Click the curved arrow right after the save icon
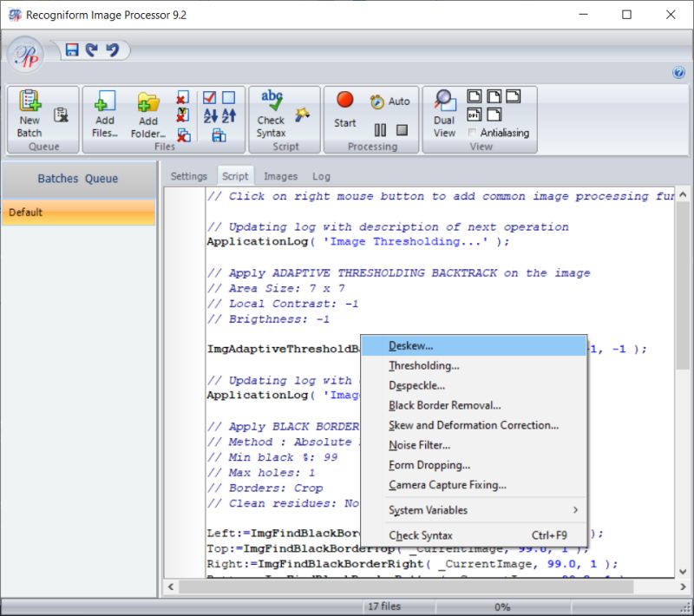 click(x=92, y=49)
